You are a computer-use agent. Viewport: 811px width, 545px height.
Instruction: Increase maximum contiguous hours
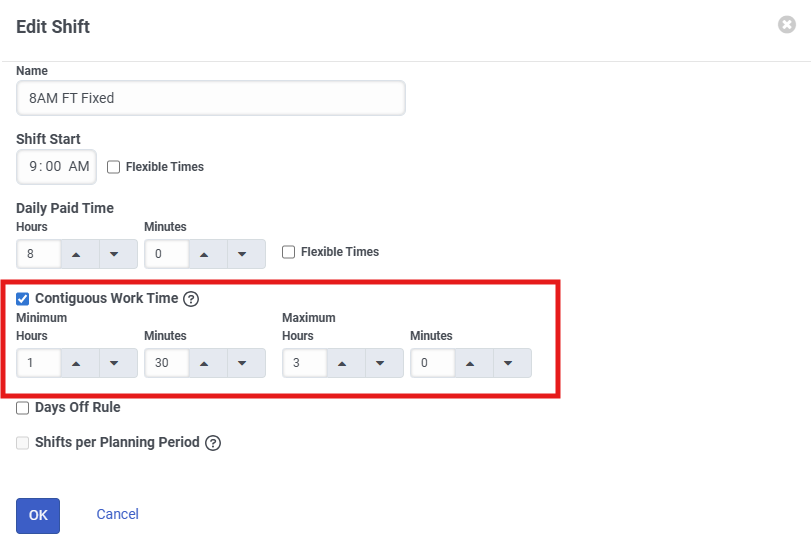[343, 363]
